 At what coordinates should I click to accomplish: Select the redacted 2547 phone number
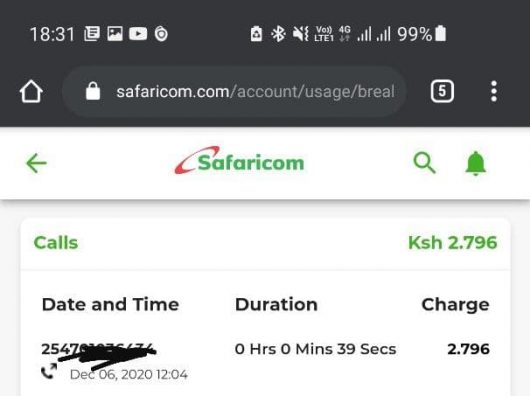(98, 350)
